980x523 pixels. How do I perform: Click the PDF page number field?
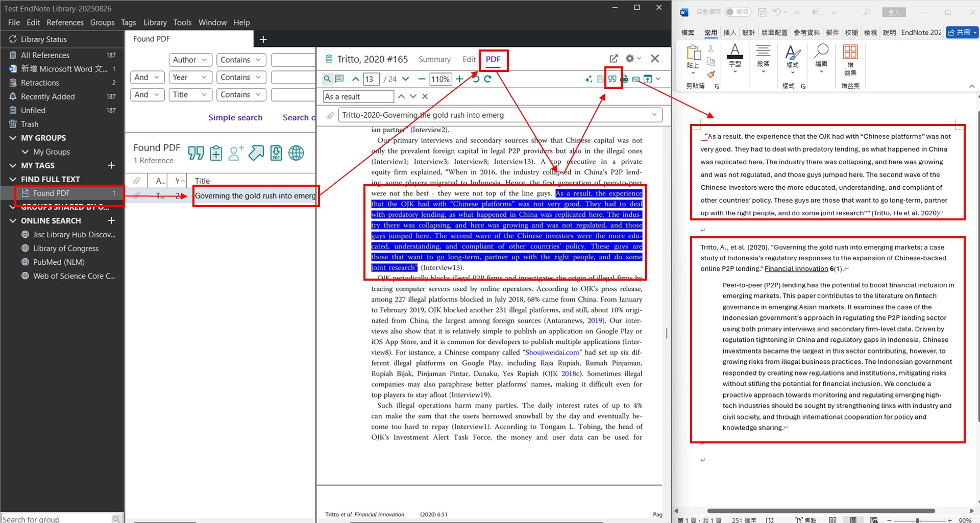[371, 79]
